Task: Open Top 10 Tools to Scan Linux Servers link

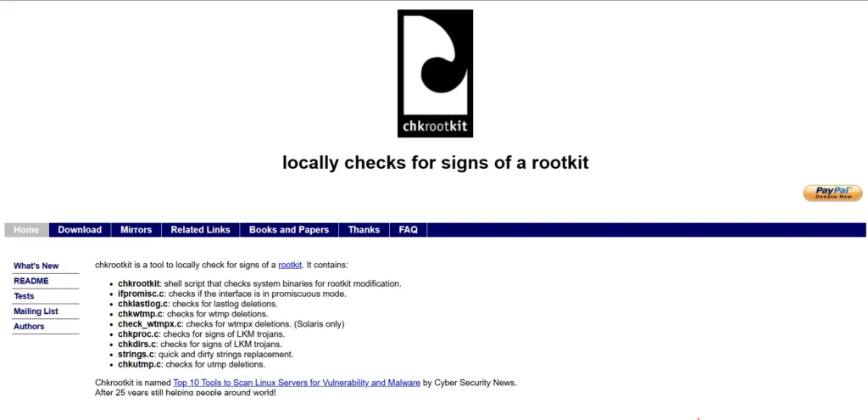Action: click(297, 383)
